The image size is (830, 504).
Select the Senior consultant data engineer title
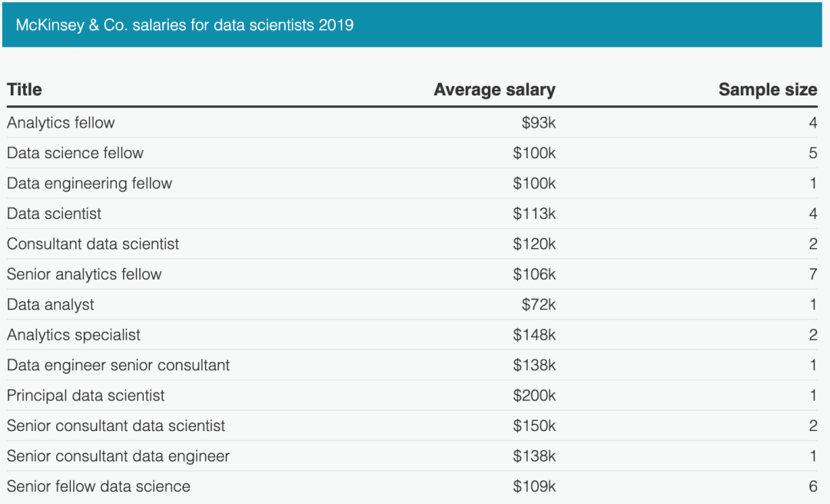pyautogui.click(x=118, y=456)
